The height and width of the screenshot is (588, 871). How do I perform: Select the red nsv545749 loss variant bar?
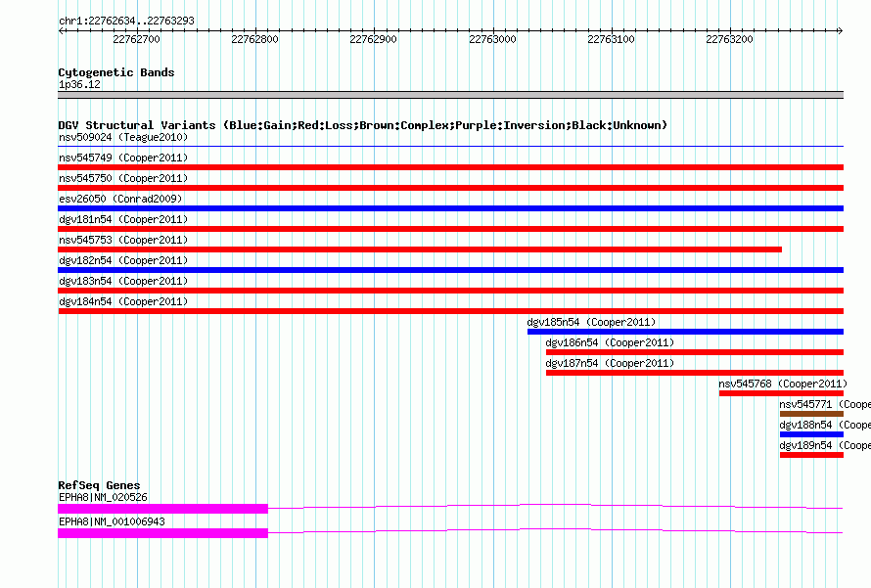[450, 167]
